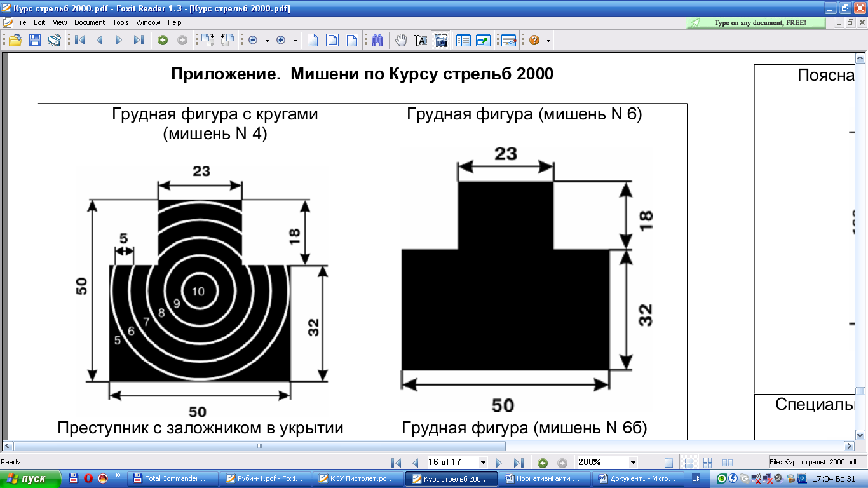Print the document using printer icon
The height and width of the screenshot is (488, 868).
point(55,40)
